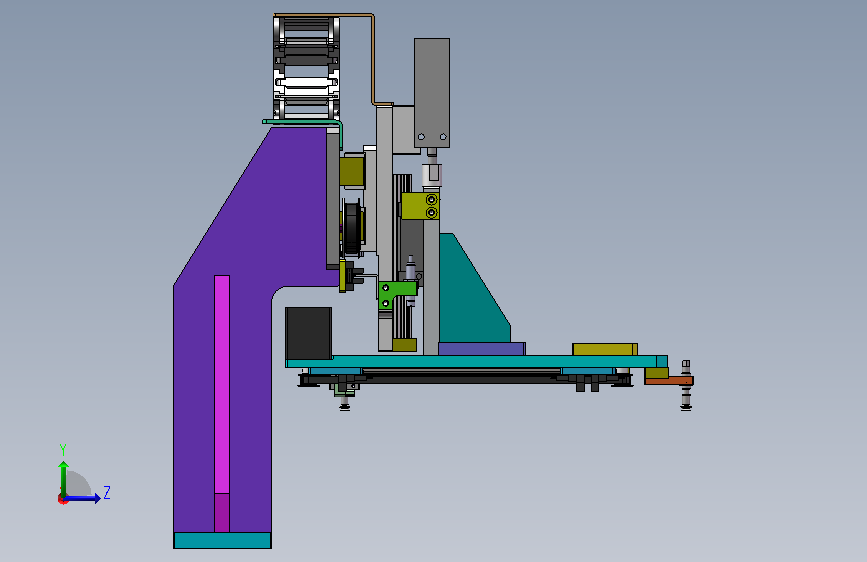
Task: Click the black pulley wheel
Action: click(x=353, y=228)
